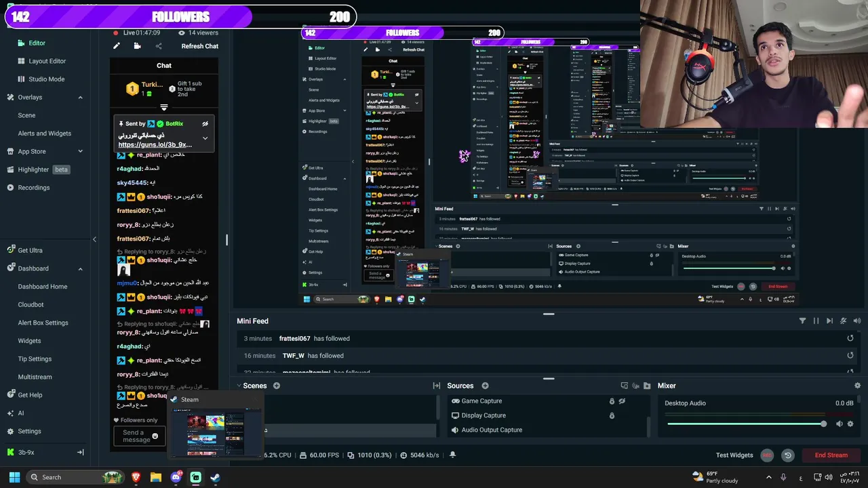Open Streamlabs app in taskbar

pyautogui.click(x=195, y=477)
